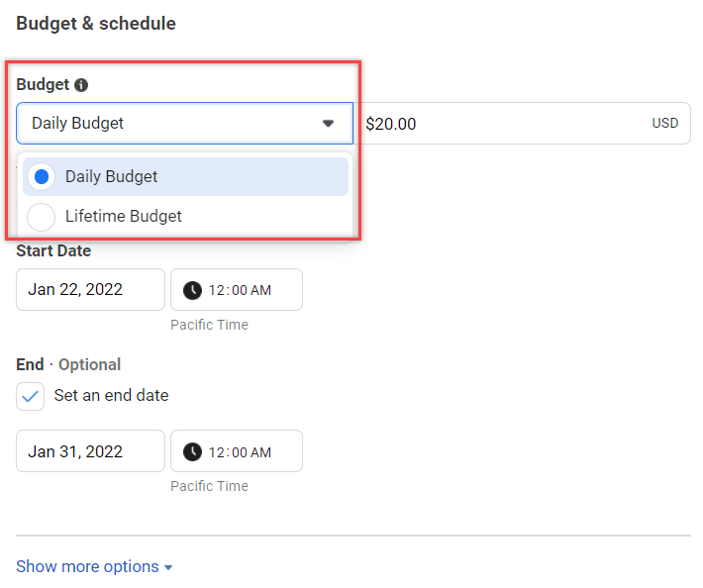This screenshot has height=588, width=703.
Task: Select the Daily Budget radio option
Action: click(x=42, y=176)
